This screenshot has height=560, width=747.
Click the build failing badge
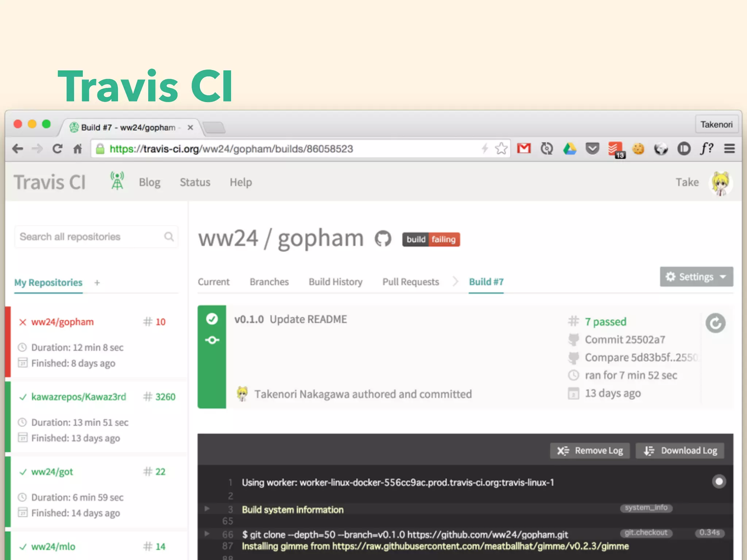(x=431, y=240)
